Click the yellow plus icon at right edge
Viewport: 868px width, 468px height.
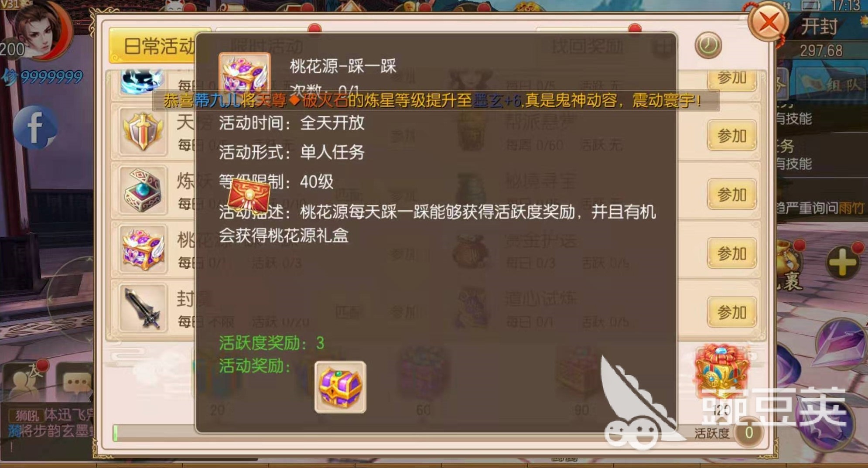(843, 262)
